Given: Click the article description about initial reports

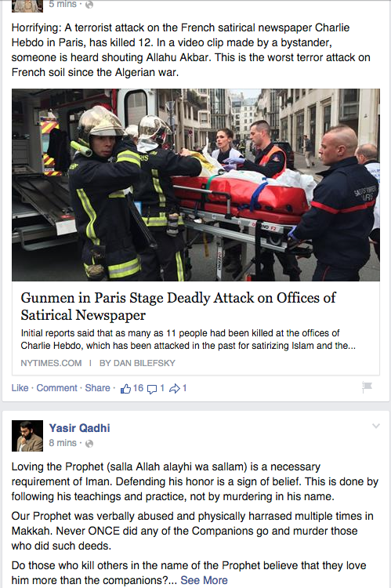Looking at the screenshot, I should (x=188, y=339).
